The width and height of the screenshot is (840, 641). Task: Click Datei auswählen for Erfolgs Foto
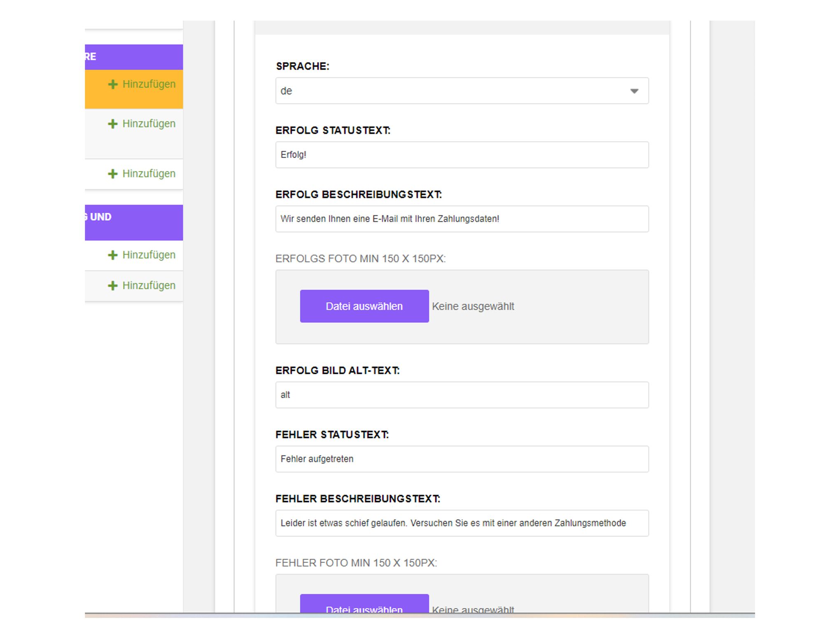(364, 306)
